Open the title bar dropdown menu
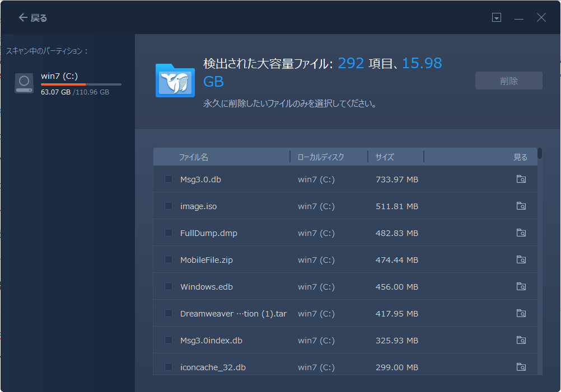Image resolution: width=561 pixels, height=392 pixels. pos(496,18)
